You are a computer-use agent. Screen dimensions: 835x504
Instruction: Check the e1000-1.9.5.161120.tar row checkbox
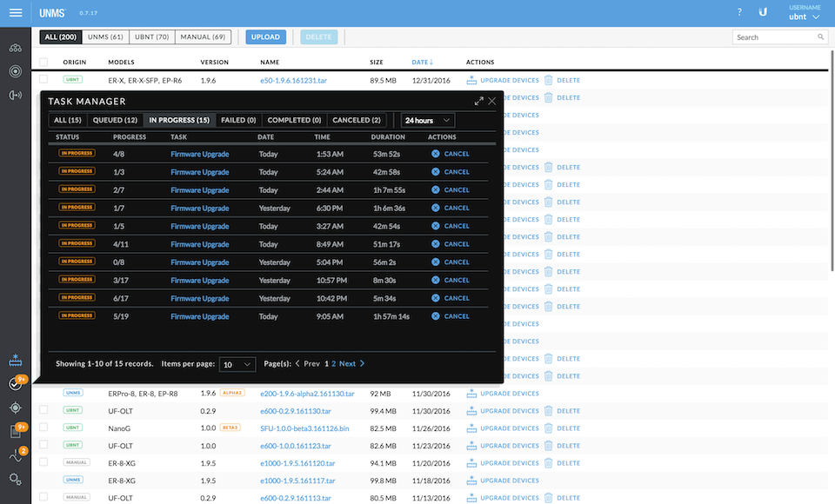coord(43,462)
